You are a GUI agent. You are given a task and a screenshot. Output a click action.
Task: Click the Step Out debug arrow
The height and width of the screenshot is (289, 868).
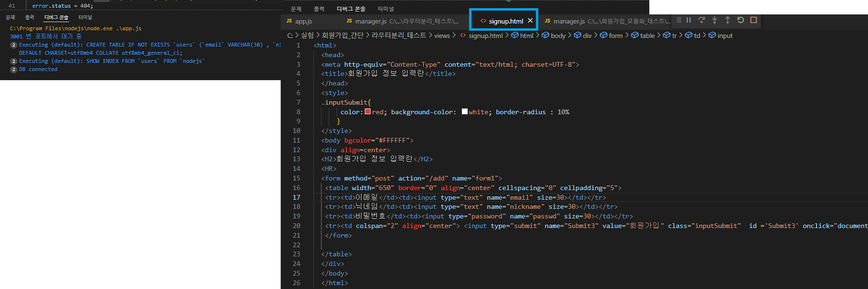pyautogui.click(x=728, y=20)
